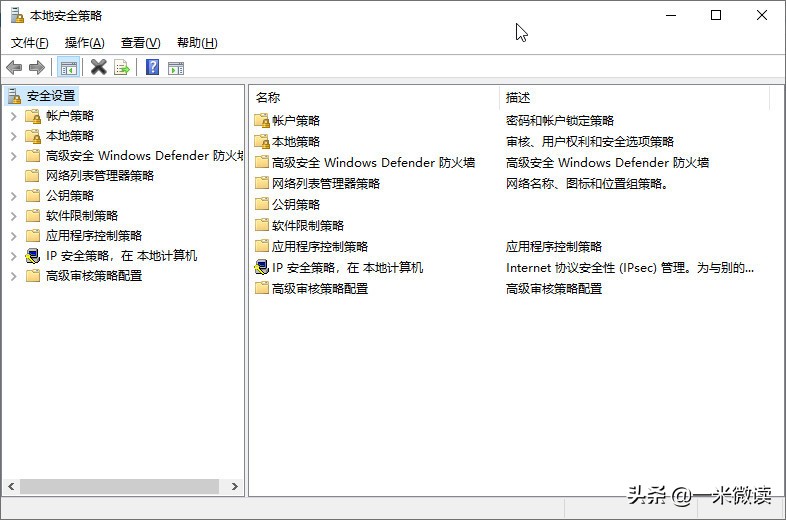Click the description 审核、用户权利和安全选项策略
Viewport: 786px width, 520px height.
click(590, 141)
